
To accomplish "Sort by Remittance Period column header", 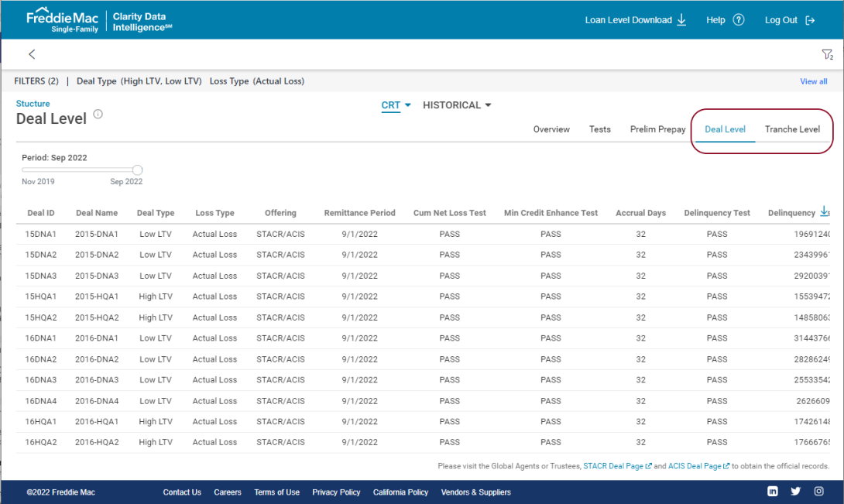I will point(359,213).
